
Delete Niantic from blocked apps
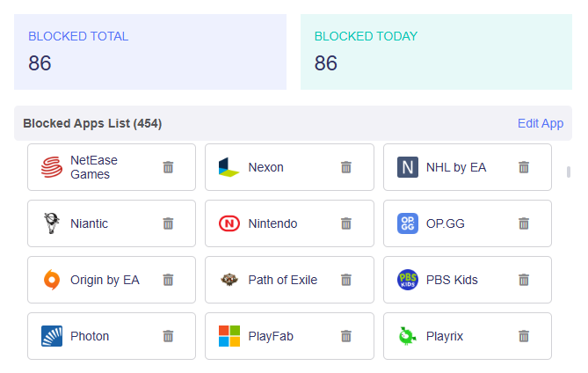click(168, 223)
